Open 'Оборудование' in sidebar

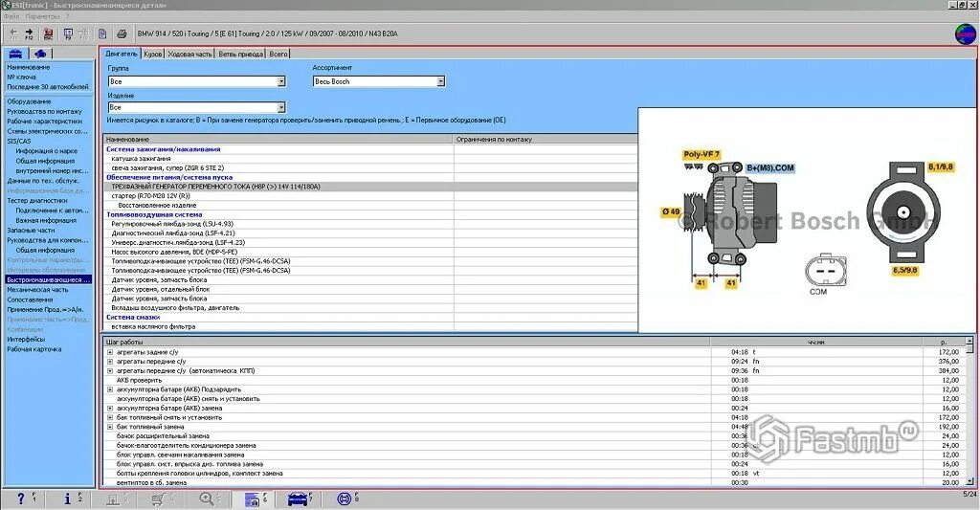[29, 101]
